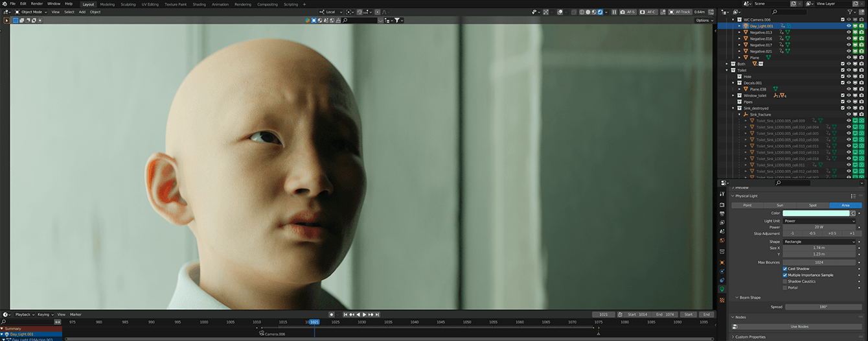Select the Spot light type button
This screenshot has height=341, width=868.
(x=813, y=205)
